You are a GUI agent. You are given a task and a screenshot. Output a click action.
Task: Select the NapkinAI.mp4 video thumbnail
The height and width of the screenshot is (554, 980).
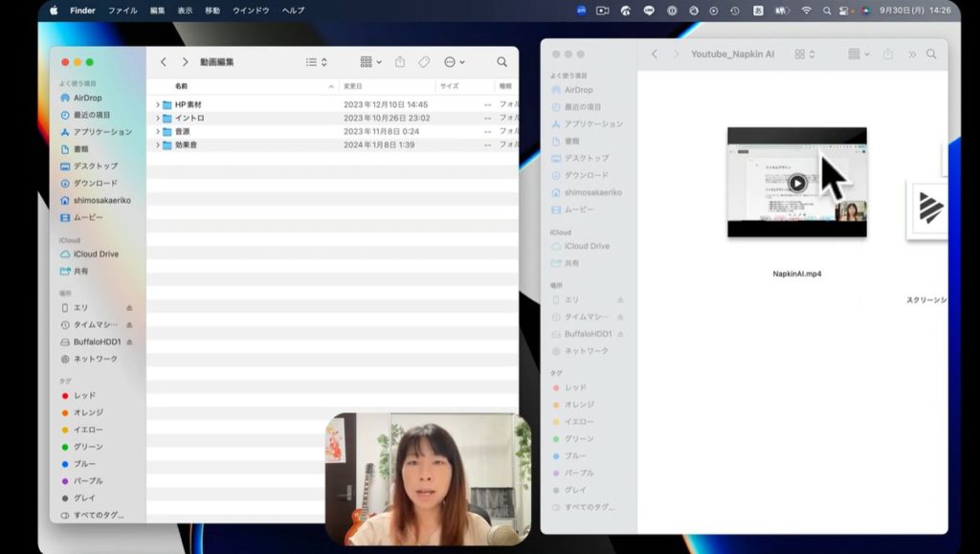pos(796,182)
